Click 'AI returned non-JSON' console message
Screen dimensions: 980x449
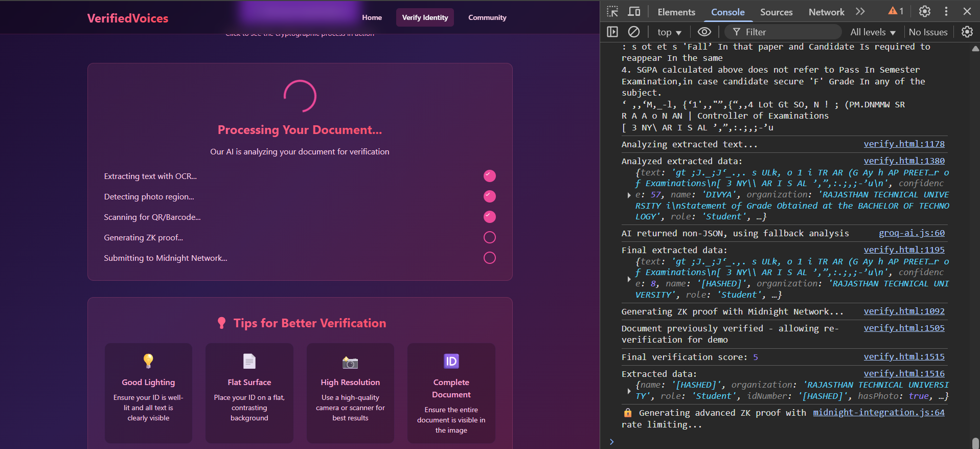[x=735, y=234]
